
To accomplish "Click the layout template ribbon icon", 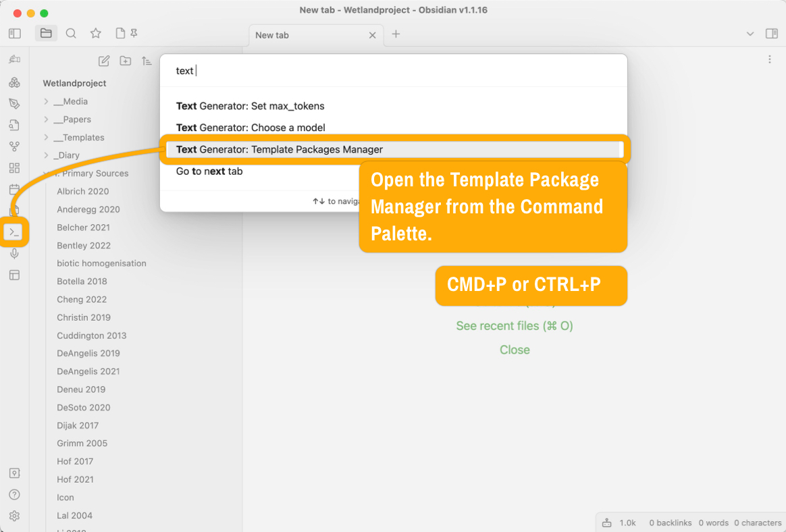I will coord(15,275).
